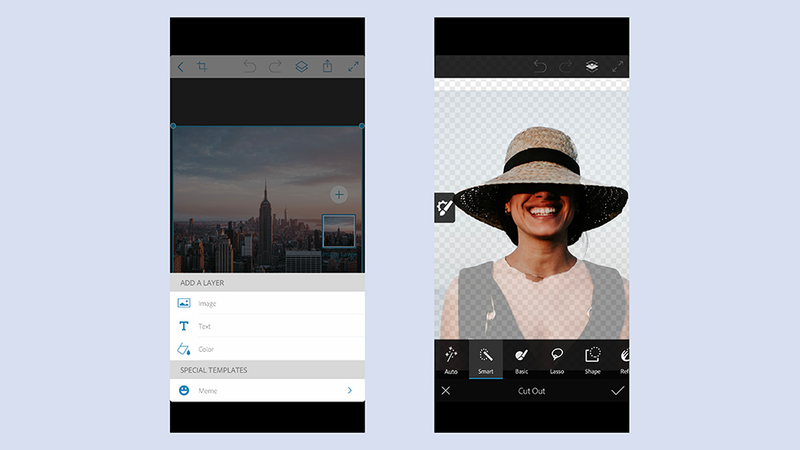
Task: Toggle the brush mode side button
Action: 444,208
